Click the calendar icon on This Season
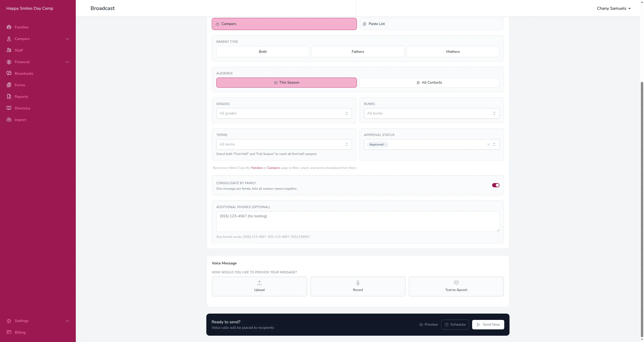This screenshot has height=342, width=644. pyautogui.click(x=276, y=83)
